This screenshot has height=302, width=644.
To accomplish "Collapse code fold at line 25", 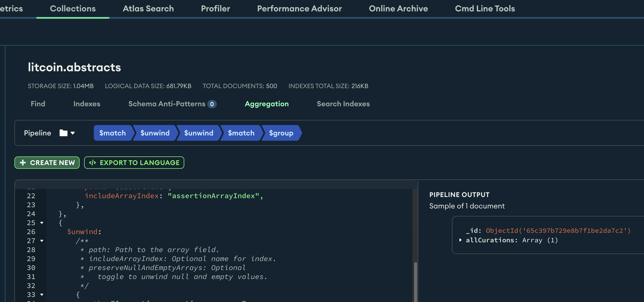I will (x=42, y=223).
